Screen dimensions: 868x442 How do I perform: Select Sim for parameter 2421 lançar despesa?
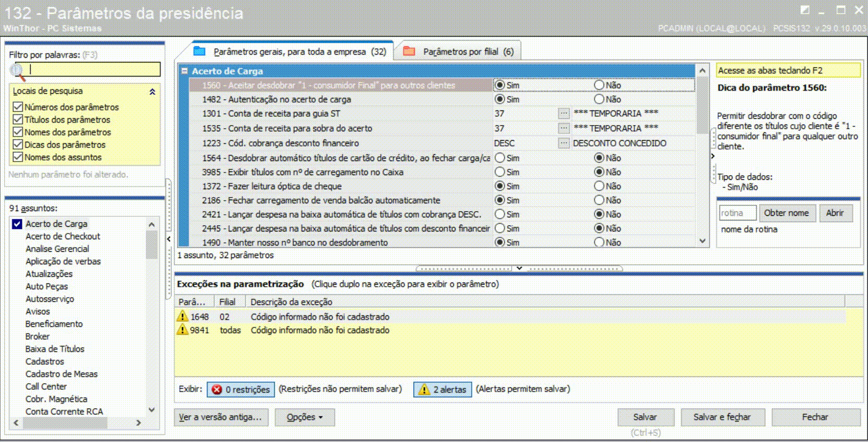tap(500, 214)
